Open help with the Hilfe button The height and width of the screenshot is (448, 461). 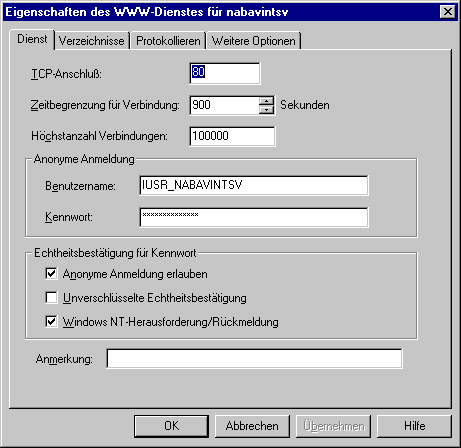pos(414,426)
